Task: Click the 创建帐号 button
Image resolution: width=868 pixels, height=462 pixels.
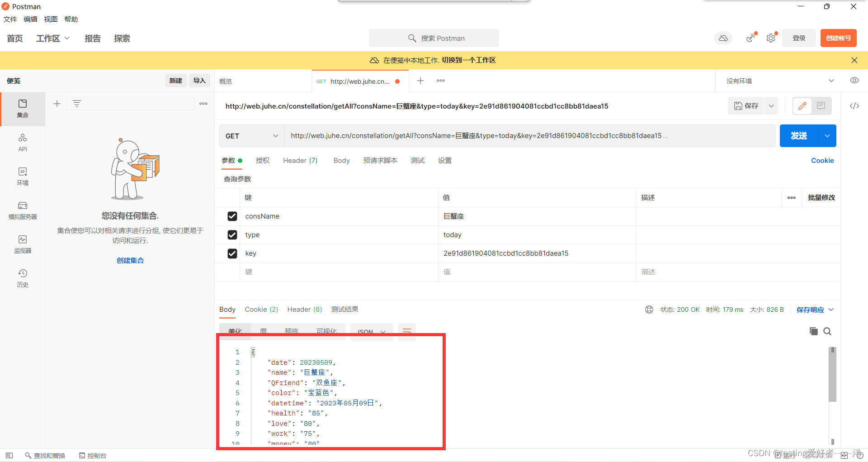Action: coord(839,38)
